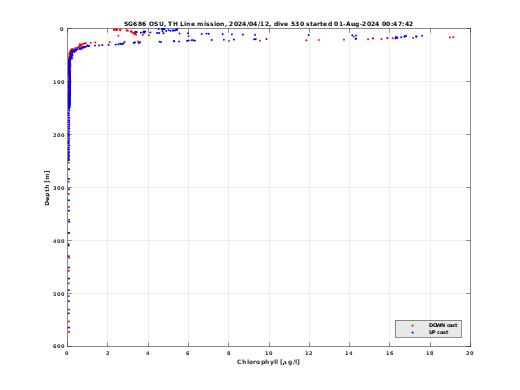Screen dimensions: 520x390
Task: Click the y-axis tick label 400
Action: (58, 241)
